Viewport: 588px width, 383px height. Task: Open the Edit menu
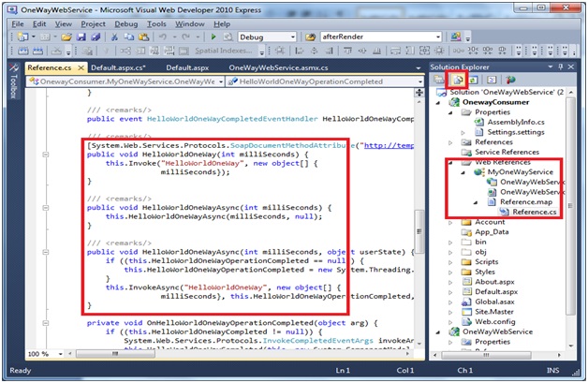coord(39,24)
